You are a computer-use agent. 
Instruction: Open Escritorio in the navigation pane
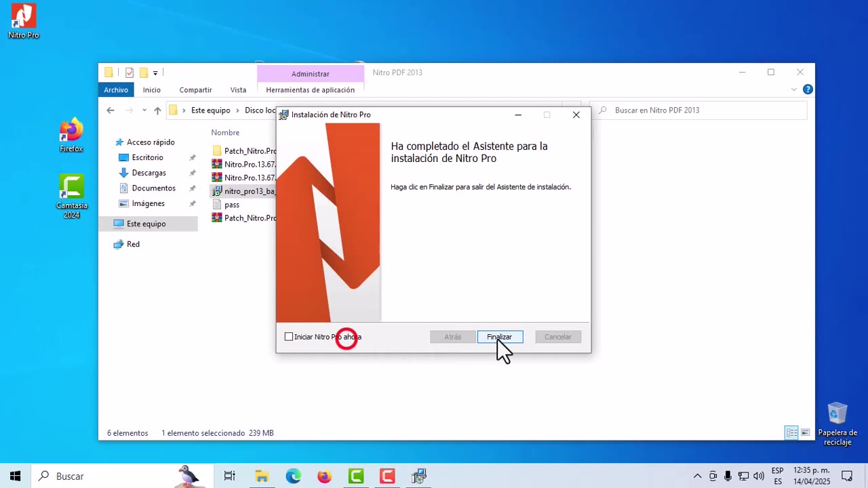point(148,157)
